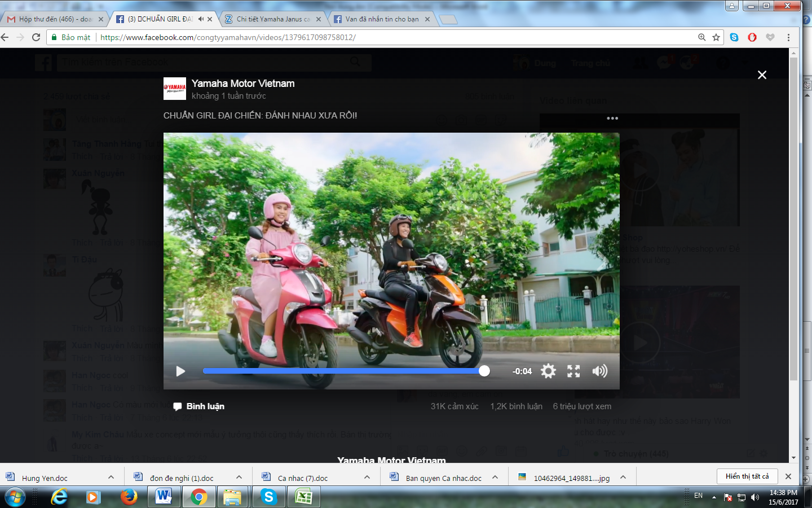Mute the video volume
This screenshot has width=812, height=508.
point(599,371)
